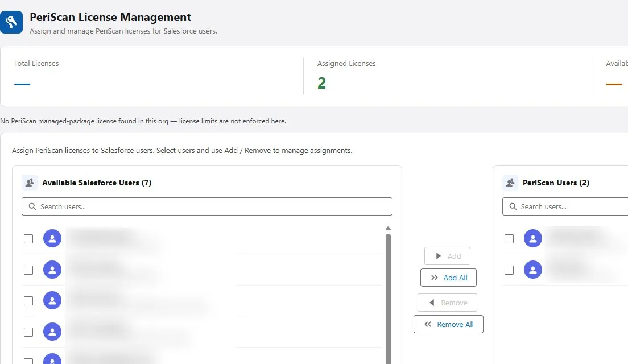The width and height of the screenshot is (628, 364).
Task: Click the Assigned Licenses count 2
Action: click(x=321, y=83)
